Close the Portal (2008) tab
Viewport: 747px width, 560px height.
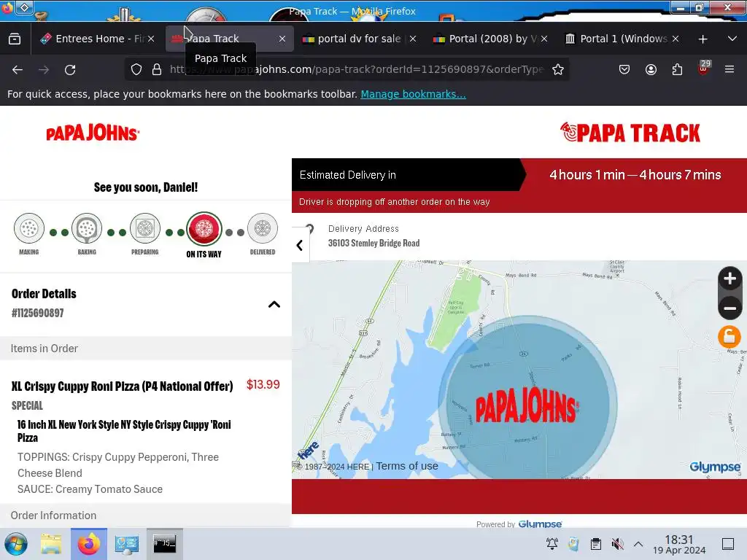point(544,39)
